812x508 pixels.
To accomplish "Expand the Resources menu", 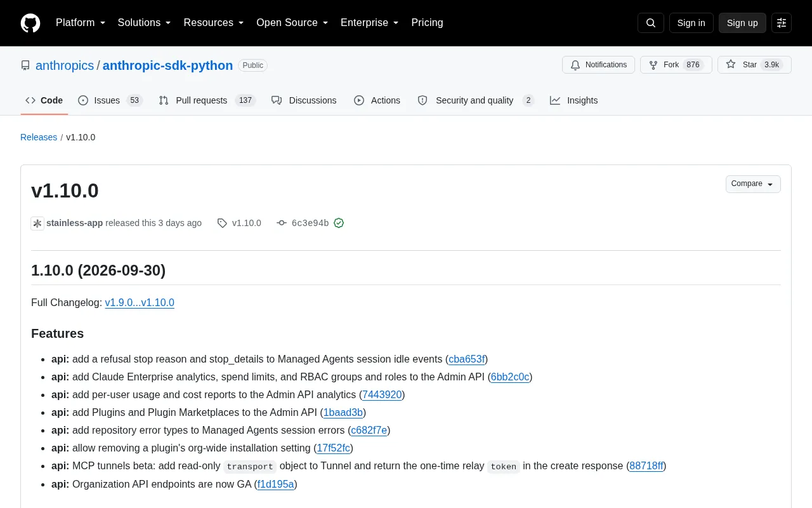I will click(214, 23).
